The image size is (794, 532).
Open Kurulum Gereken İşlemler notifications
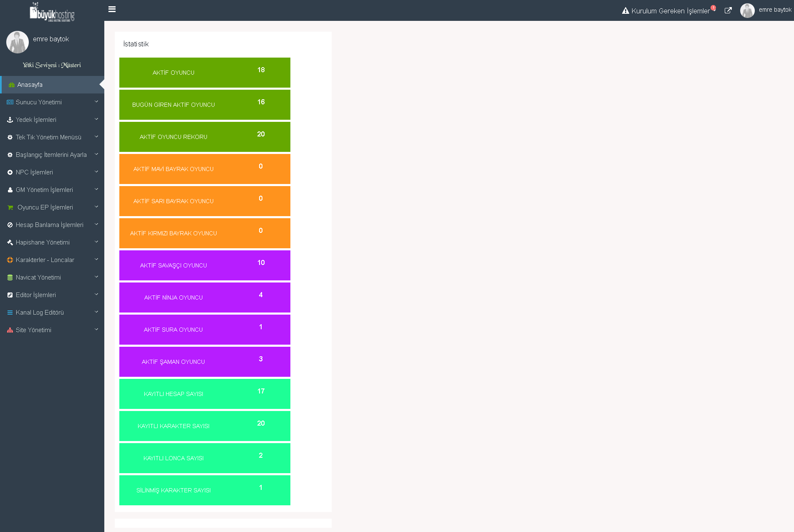(x=670, y=11)
